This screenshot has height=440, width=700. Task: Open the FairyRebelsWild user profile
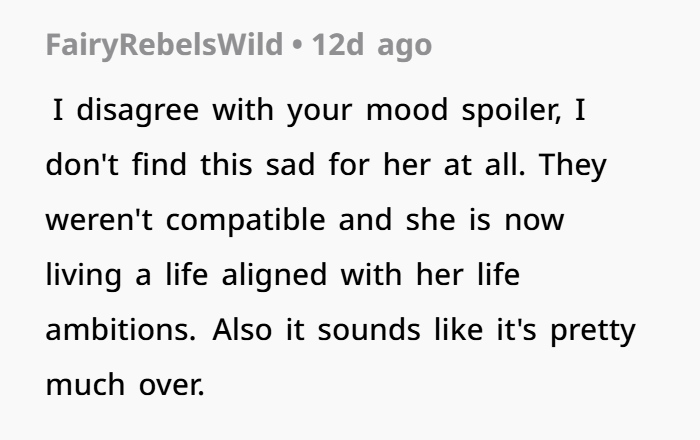(164, 46)
